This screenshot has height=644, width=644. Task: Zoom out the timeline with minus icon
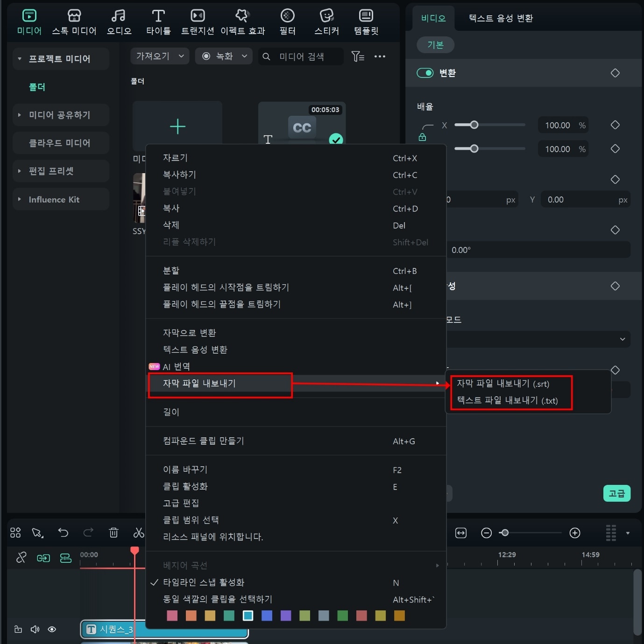pyautogui.click(x=486, y=533)
